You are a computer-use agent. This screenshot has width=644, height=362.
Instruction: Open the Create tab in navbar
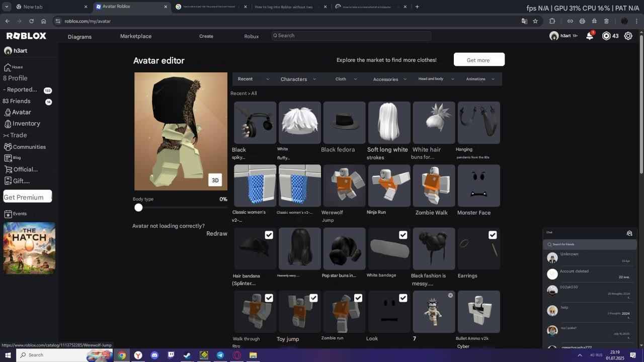pyautogui.click(x=206, y=36)
